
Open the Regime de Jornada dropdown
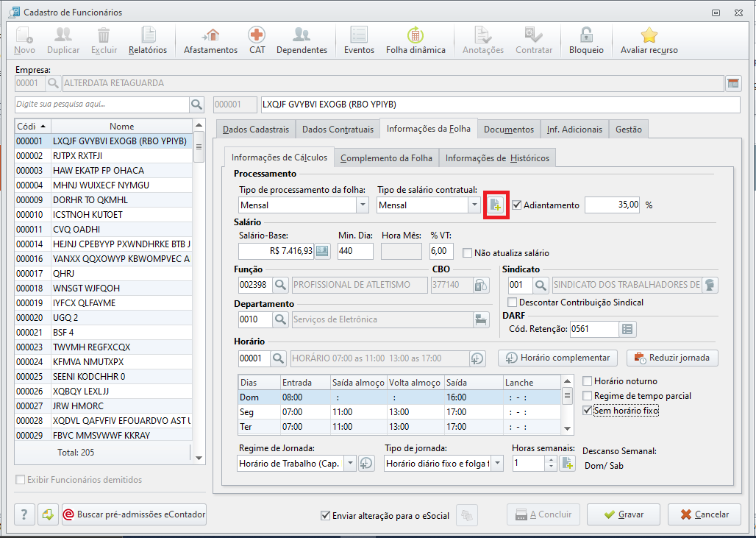(x=351, y=464)
